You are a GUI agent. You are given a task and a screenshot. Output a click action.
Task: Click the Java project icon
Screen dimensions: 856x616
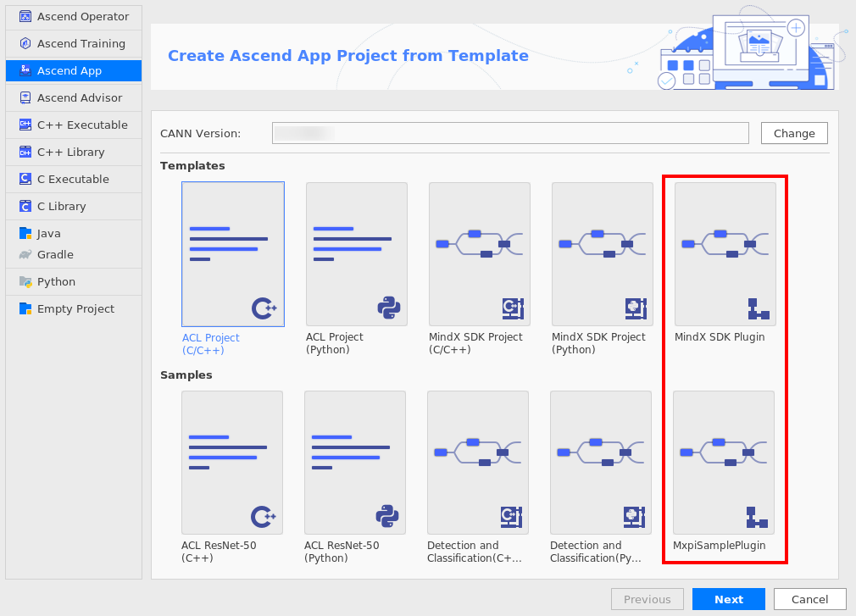pos(25,234)
